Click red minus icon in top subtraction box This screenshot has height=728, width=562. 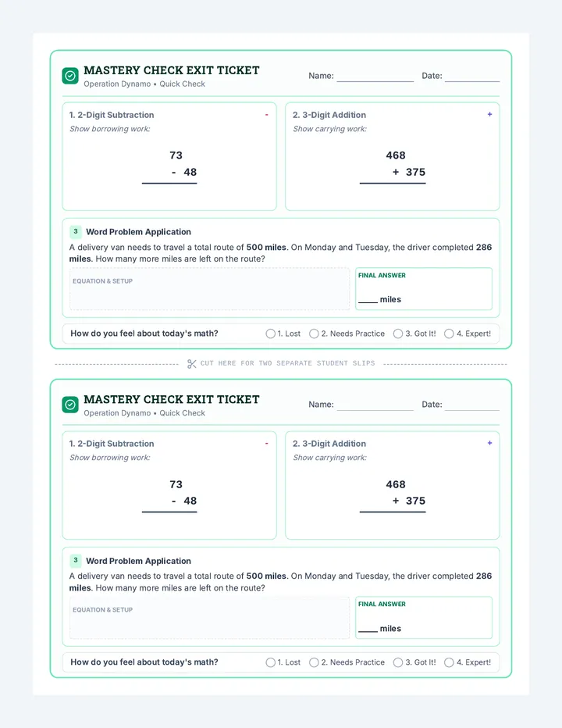(266, 115)
